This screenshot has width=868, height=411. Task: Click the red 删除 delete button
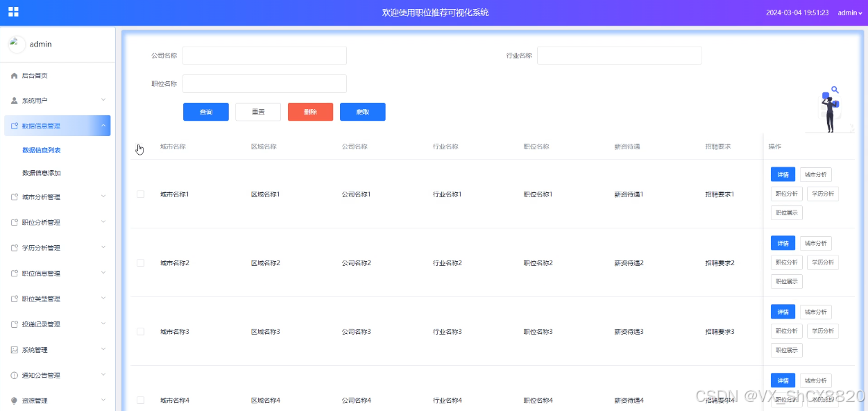click(310, 112)
